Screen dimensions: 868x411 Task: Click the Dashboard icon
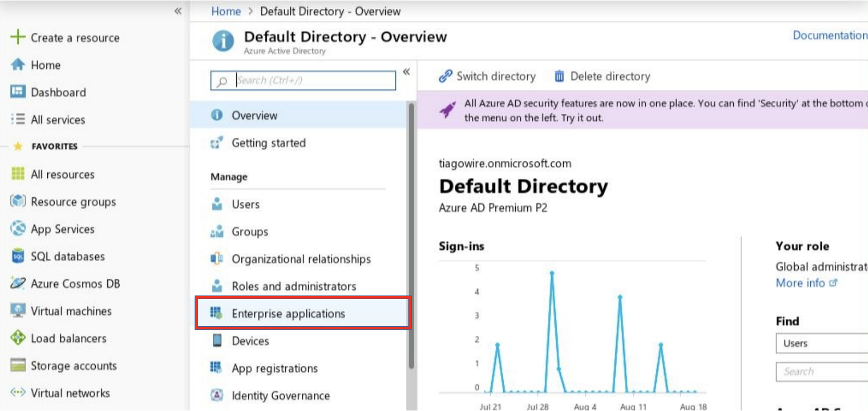click(18, 92)
